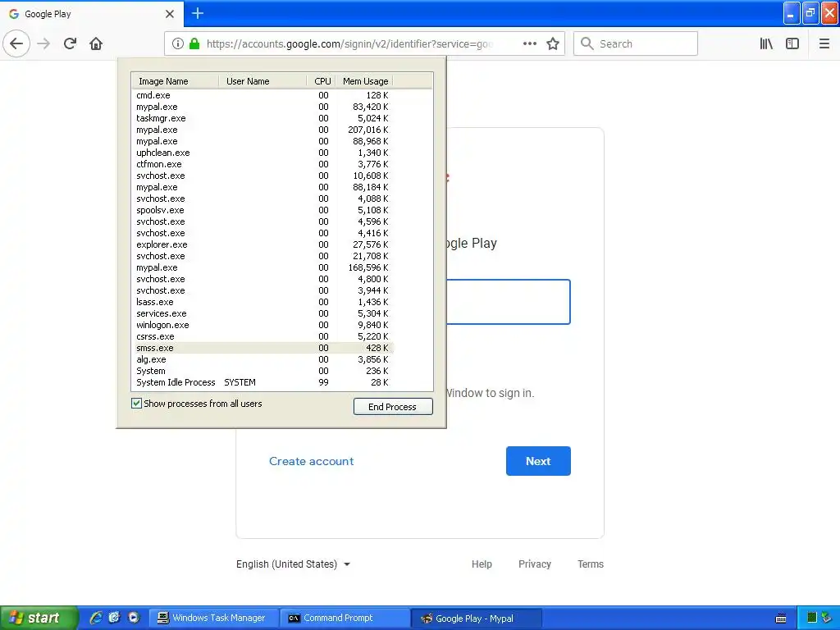This screenshot has width=840, height=630.
Task: Sort processes by CPU column
Action: [x=322, y=81]
